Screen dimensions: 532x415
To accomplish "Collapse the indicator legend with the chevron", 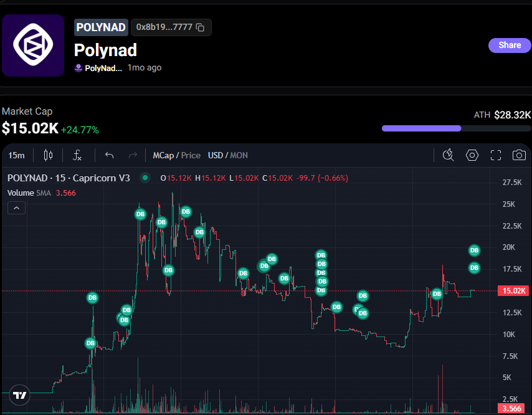I will [x=16, y=208].
